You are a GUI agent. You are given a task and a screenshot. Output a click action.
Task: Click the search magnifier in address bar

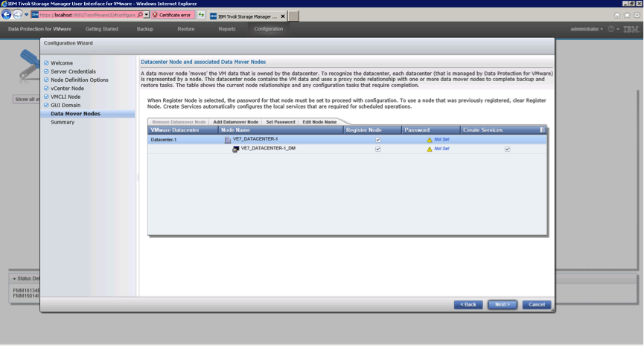click(140, 15)
